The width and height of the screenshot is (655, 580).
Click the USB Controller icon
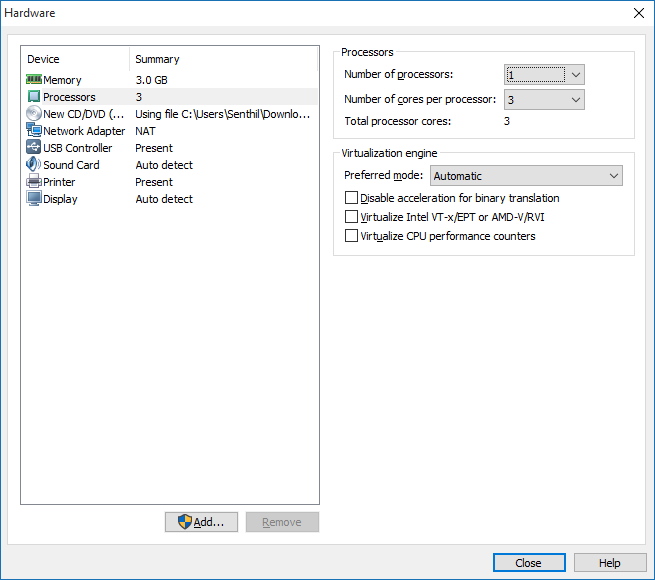click(34, 148)
